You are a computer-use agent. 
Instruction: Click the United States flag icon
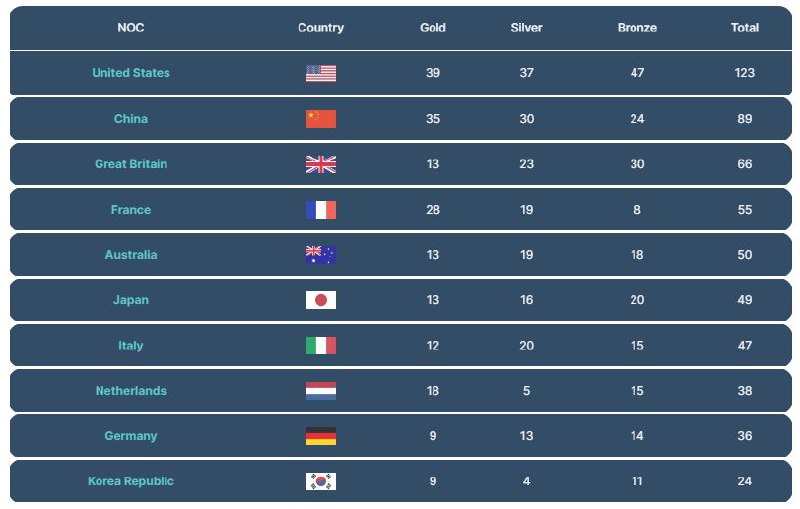tap(321, 73)
